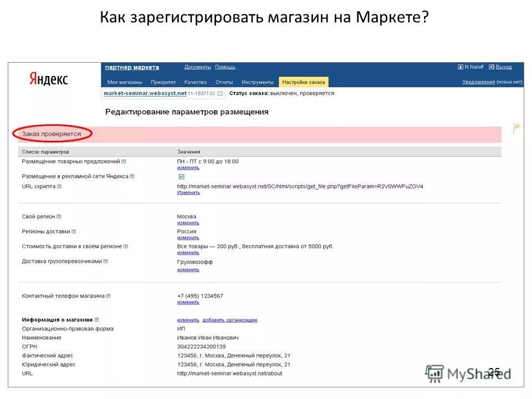The width and height of the screenshot is (532, 399).
Task: Open the Документы link
Action: (197, 67)
